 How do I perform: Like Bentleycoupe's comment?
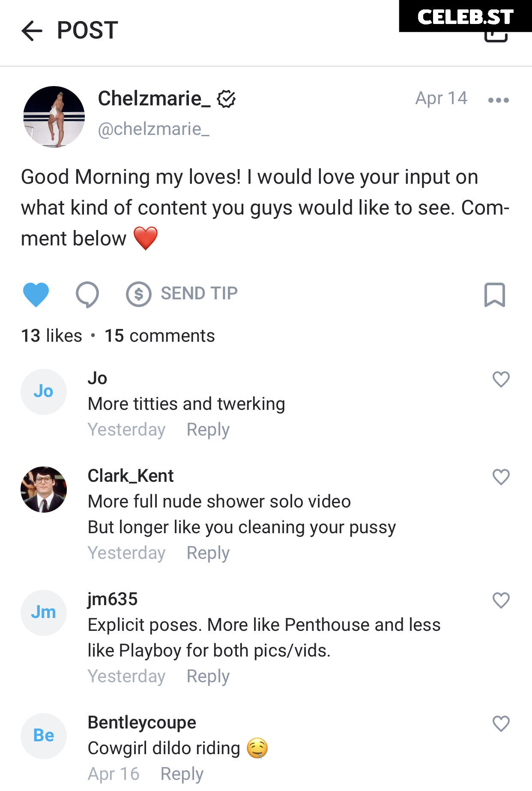501,723
